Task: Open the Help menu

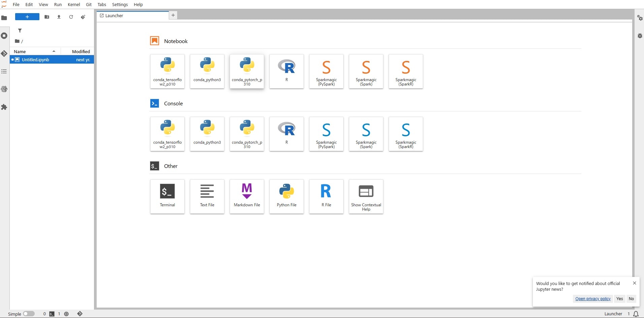Action: pos(138,4)
